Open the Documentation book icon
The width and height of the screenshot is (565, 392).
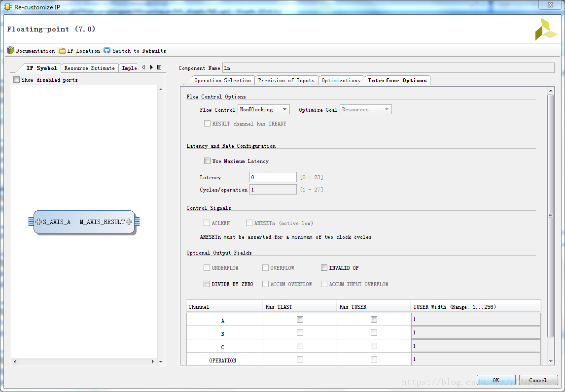[x=10, y=50]
